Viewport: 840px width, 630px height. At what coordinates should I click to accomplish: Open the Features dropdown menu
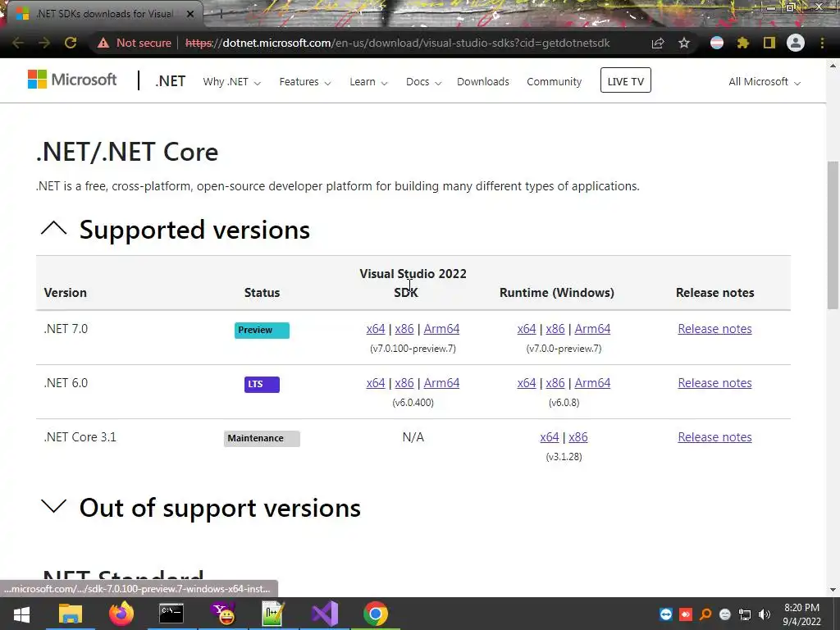(305, 82)
